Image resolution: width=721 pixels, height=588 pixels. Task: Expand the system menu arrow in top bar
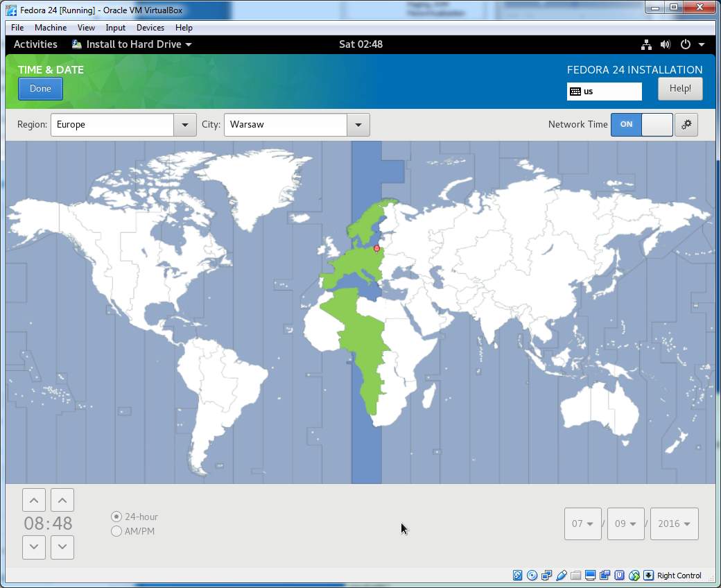[x=702, y=44]
